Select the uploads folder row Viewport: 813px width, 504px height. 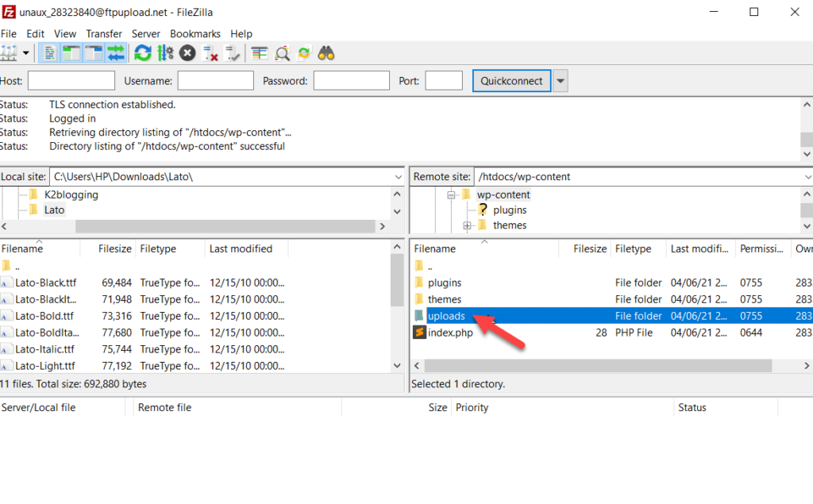(x=612, y=316)
